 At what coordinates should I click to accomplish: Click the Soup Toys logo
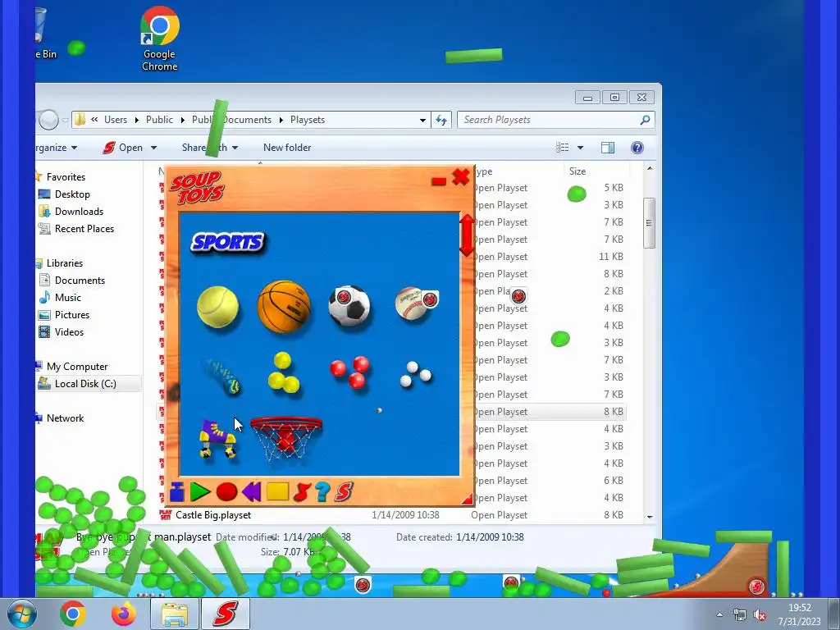197,188
